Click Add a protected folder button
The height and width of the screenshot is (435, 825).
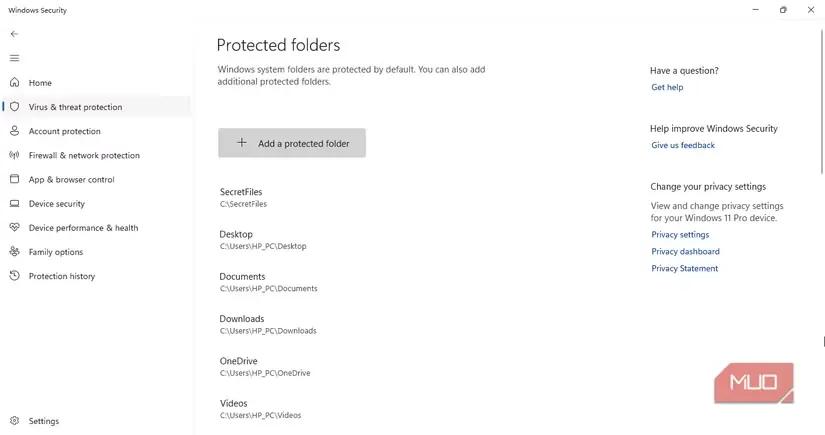point(292,143)
